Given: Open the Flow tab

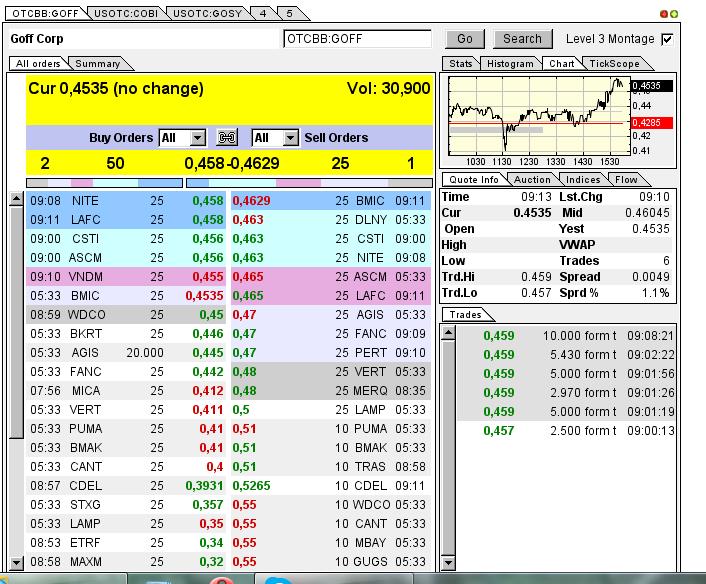Looking at the screenshot, I should [626, 180].
